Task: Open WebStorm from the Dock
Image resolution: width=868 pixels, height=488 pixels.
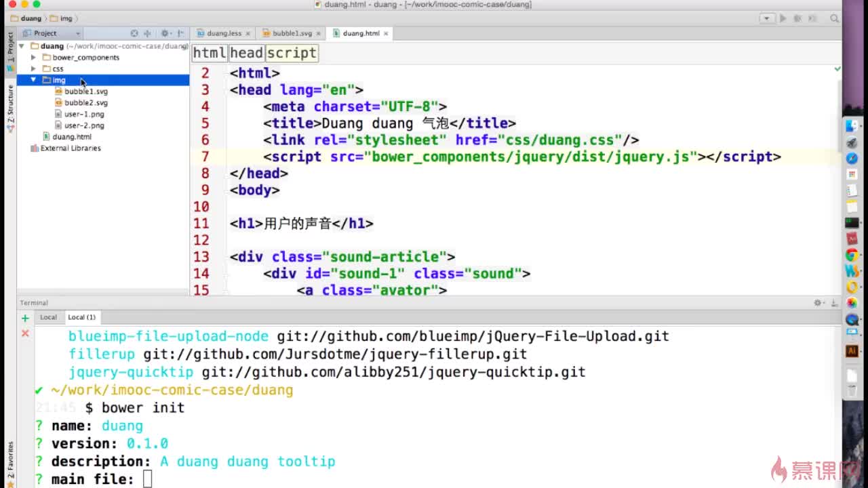Action: (x=852, y=270)
